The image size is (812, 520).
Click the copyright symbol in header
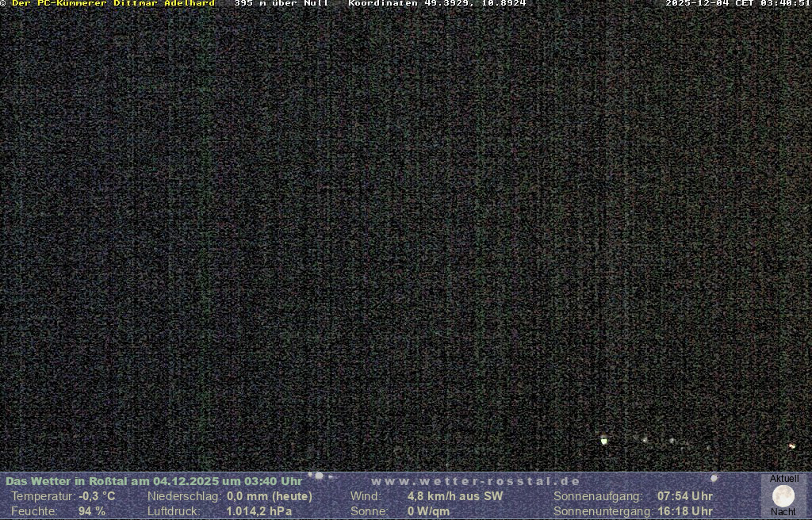coord(3,3)
